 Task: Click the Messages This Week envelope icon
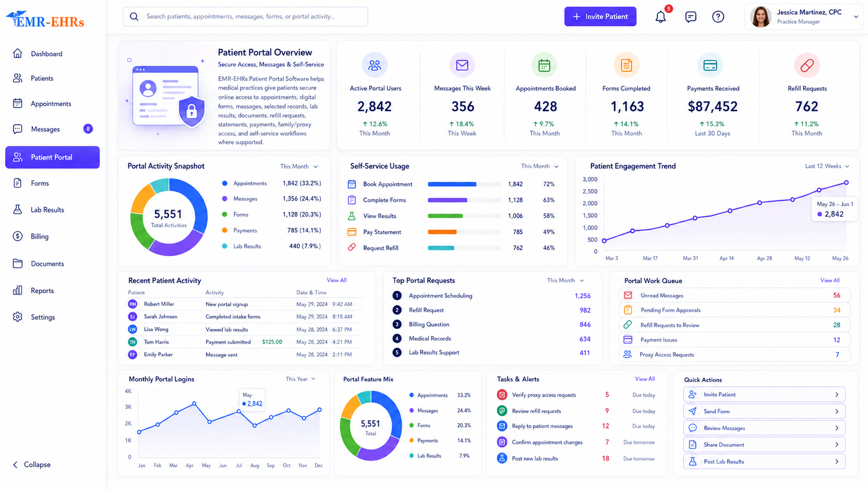point(462,65)
